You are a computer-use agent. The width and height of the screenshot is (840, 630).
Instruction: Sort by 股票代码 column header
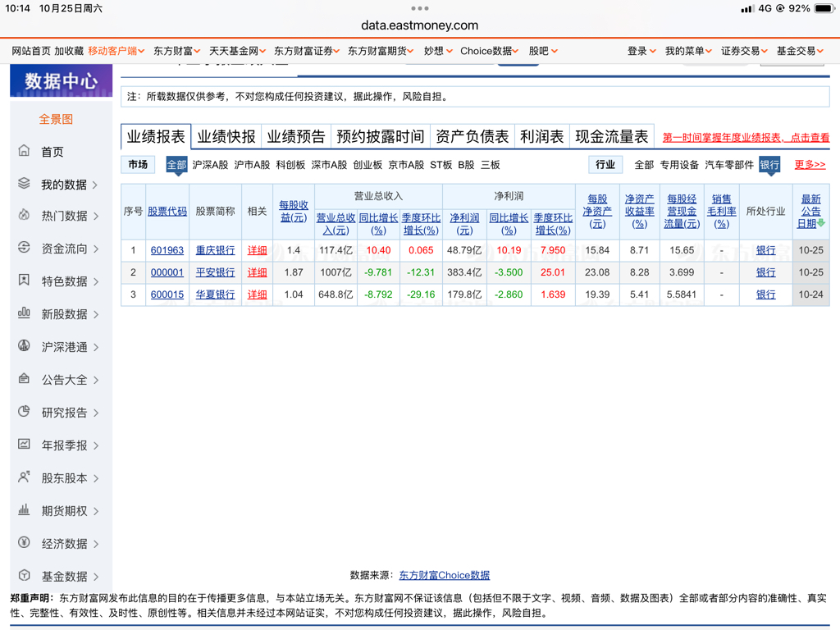point(167,211)
